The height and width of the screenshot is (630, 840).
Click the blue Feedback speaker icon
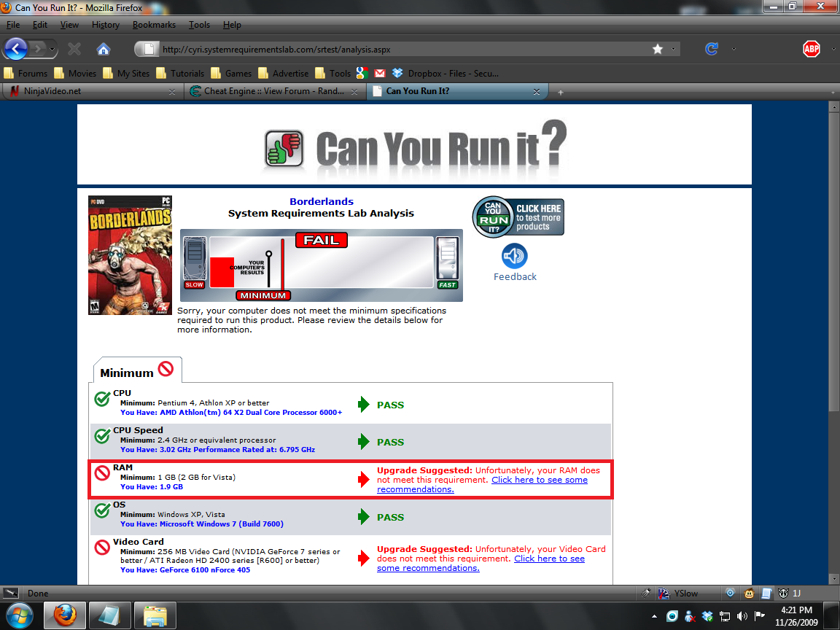[x=514, y=256]
